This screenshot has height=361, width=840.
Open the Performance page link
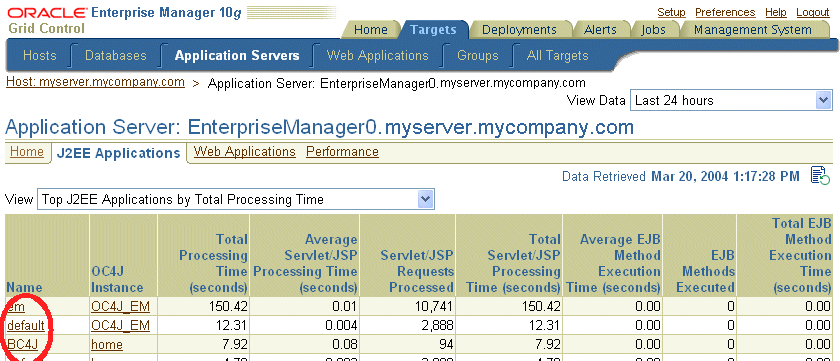342,152
